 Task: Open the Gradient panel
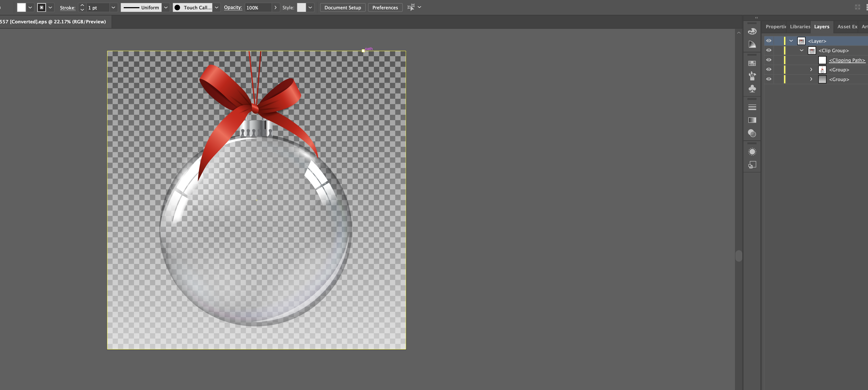click(752, 120)
